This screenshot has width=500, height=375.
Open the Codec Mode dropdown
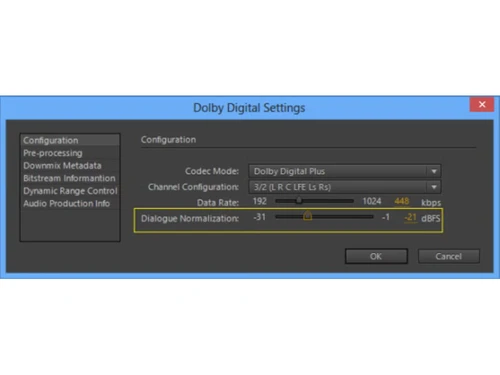pyautogui.click(x=345, y=171)
